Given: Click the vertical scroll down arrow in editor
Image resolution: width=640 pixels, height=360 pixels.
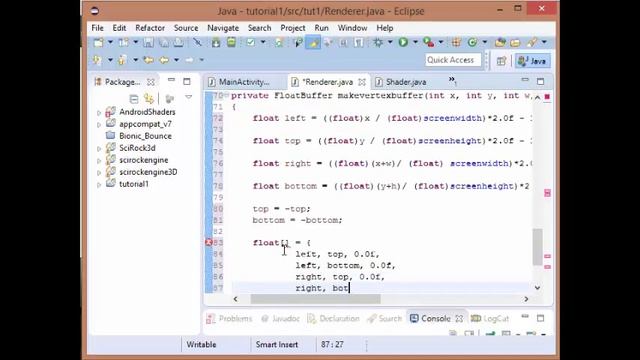Looking at the screenshot, I should click(x=538, y=287).
